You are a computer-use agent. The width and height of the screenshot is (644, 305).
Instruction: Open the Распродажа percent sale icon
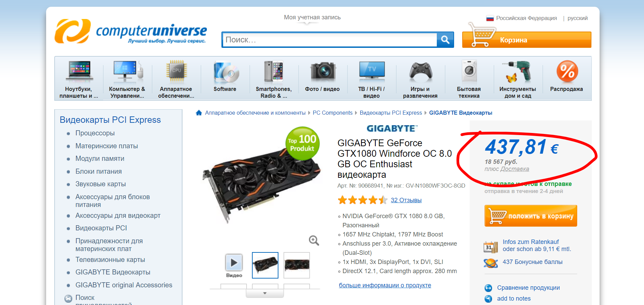pos(567,72)
